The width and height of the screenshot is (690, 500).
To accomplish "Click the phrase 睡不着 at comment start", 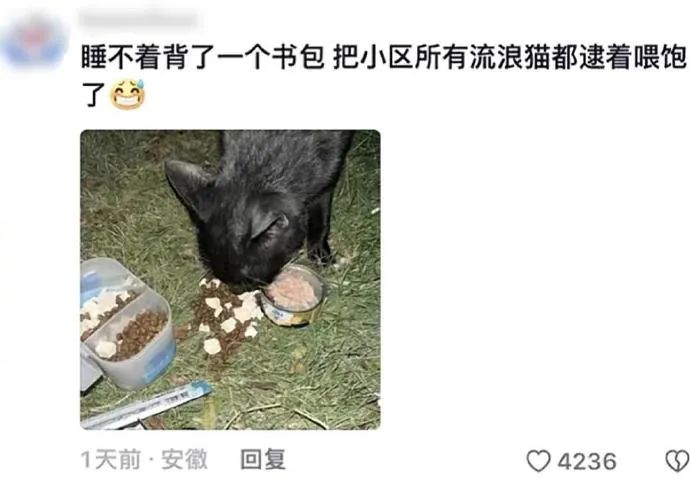I will coord(121,57).
